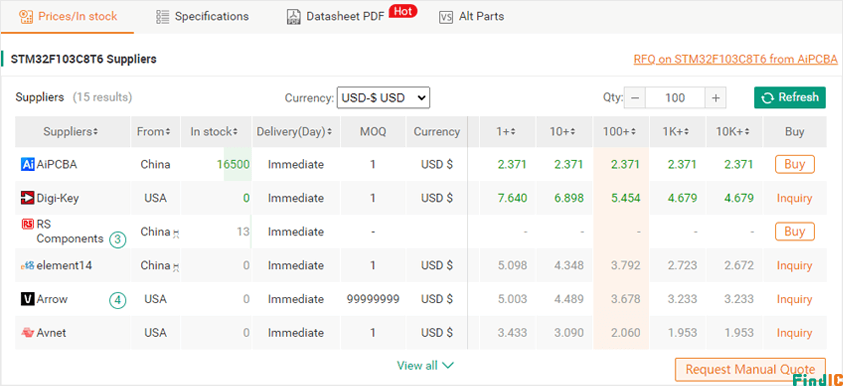Click the Digi-Key supplier name

point(58,198)
